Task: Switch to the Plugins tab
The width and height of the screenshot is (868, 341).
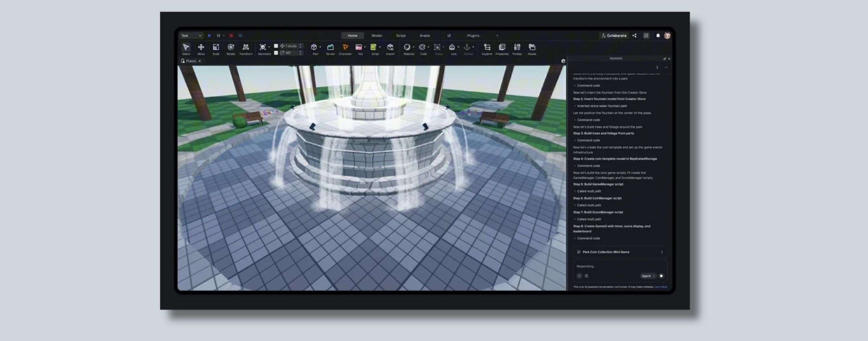Action: click(x=473, y=35)
